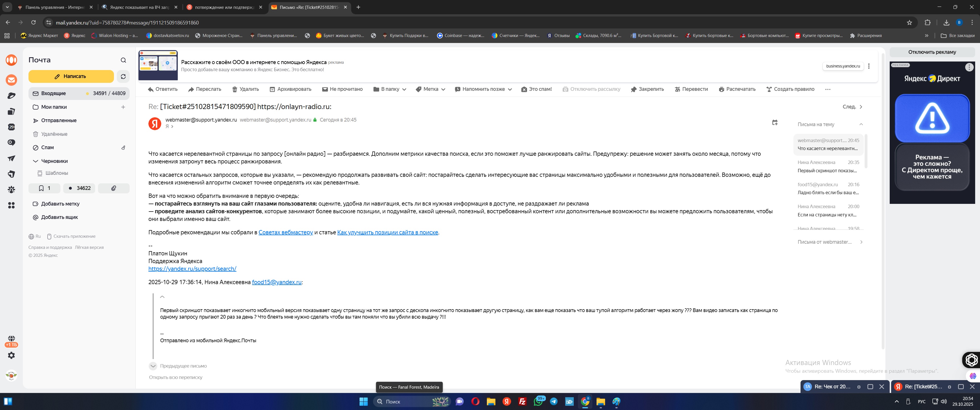This screenshot has width=980, height=410.
Task: Open the Входящие inbox folder
Action: coord(53,94)
